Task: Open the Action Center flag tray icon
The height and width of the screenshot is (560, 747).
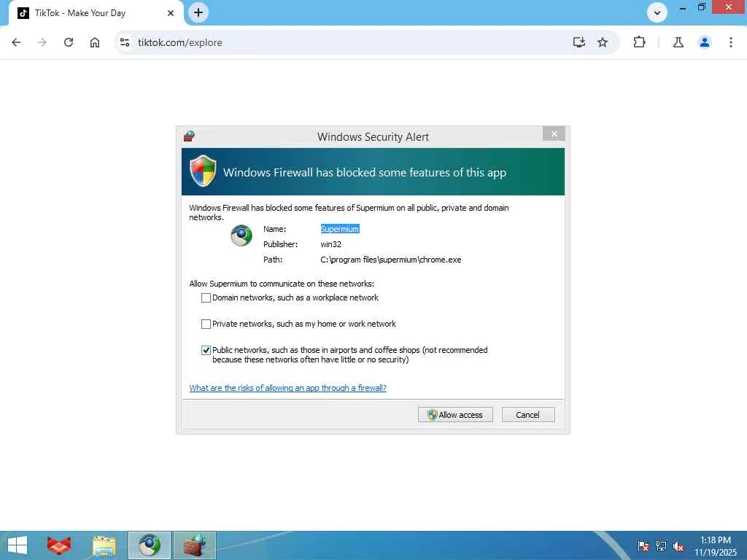Action: [643, 545]
